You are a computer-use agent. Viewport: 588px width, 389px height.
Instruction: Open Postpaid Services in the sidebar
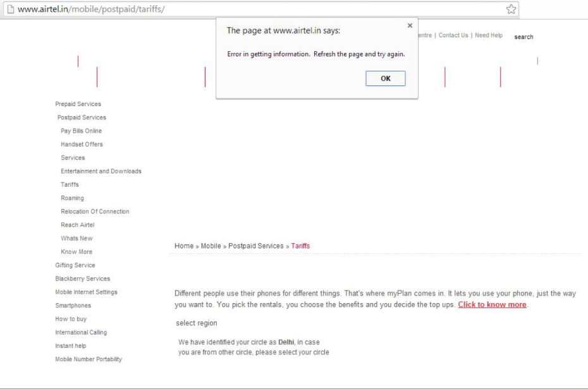[82, 117]
